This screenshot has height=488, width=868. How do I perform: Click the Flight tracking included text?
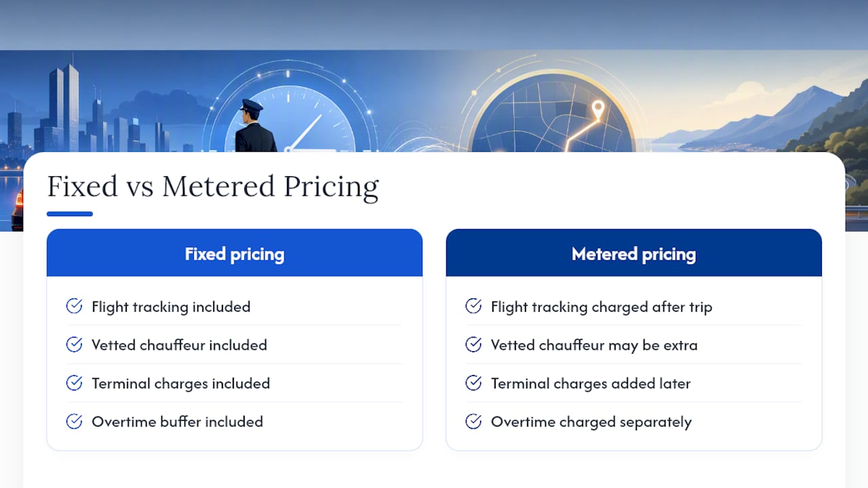[x=171, y=307]
